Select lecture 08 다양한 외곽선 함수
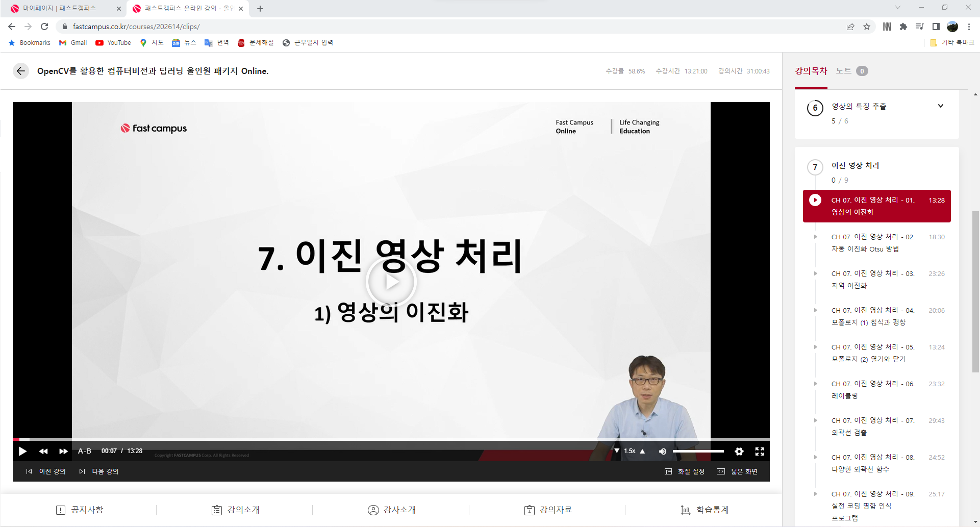The height and width of the screenshot is (527, 980). click(x=877, y=463)
